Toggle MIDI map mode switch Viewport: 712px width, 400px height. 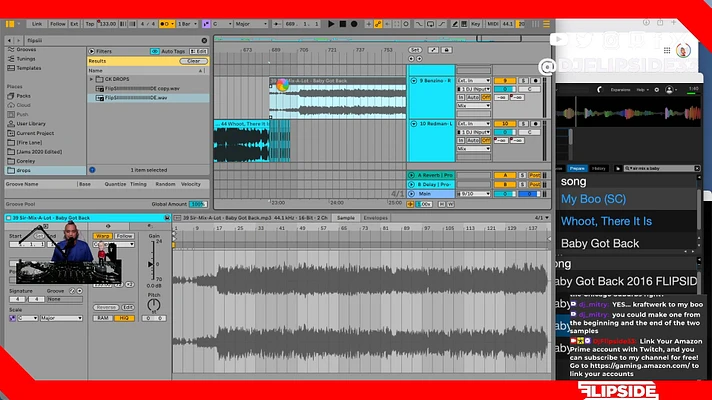492,24
